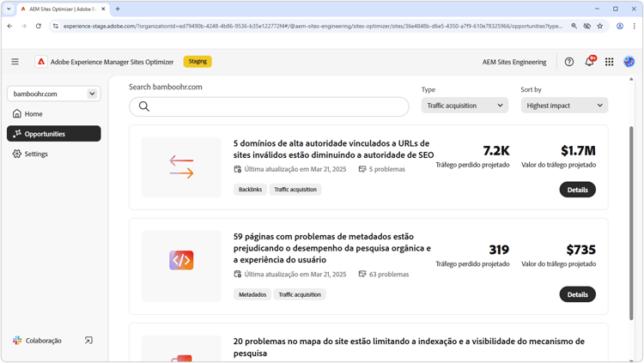The height and width of the screenshot is (363, 644).
Task: Click the Backlinks tag
Action: click(x=250, y=190)
